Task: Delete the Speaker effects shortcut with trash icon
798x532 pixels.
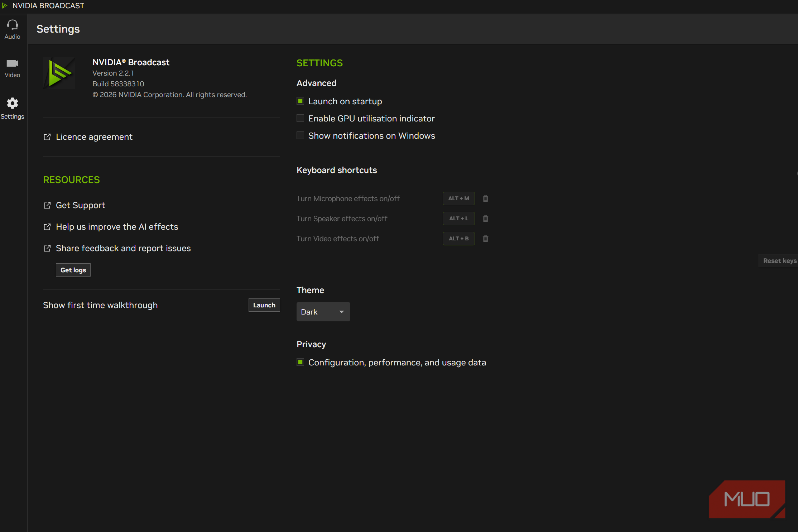Action: 485,219
